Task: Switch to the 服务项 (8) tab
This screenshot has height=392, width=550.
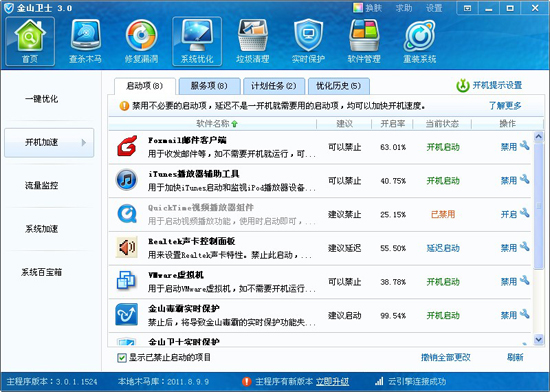Action: click(209, 86)
